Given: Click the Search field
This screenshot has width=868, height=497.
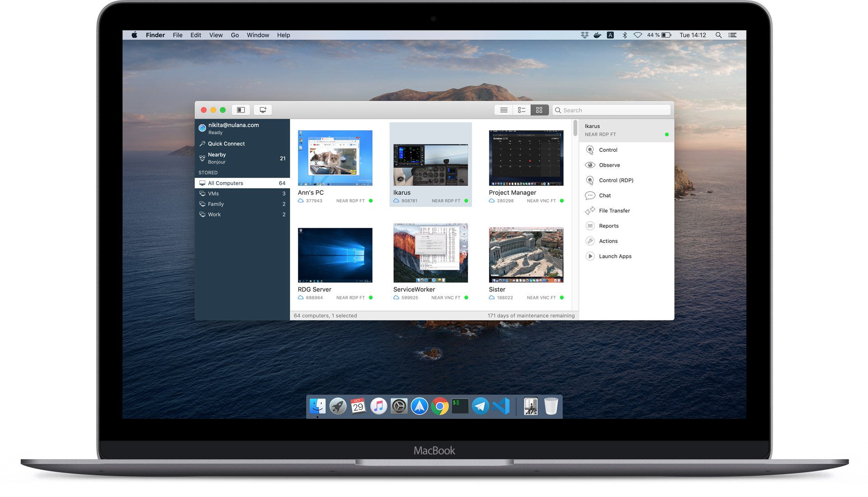Looking at the screenshot, I should click(611, 109).
